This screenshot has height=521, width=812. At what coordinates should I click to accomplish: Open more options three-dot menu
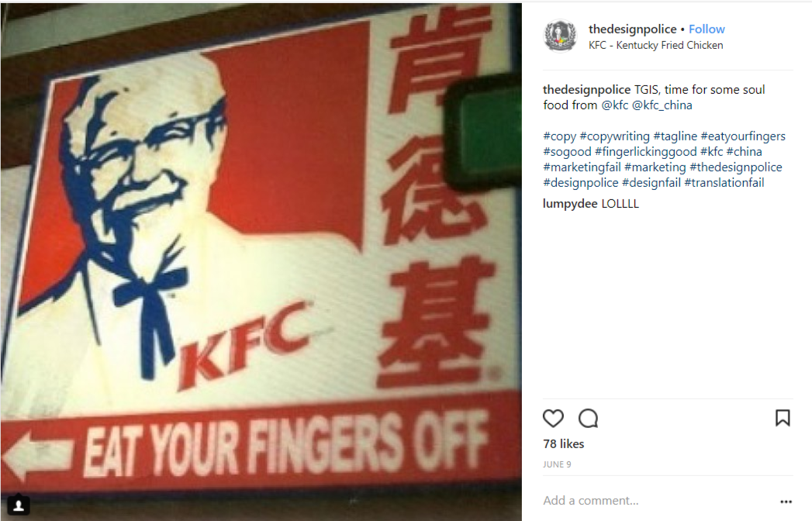coord(786,502)
